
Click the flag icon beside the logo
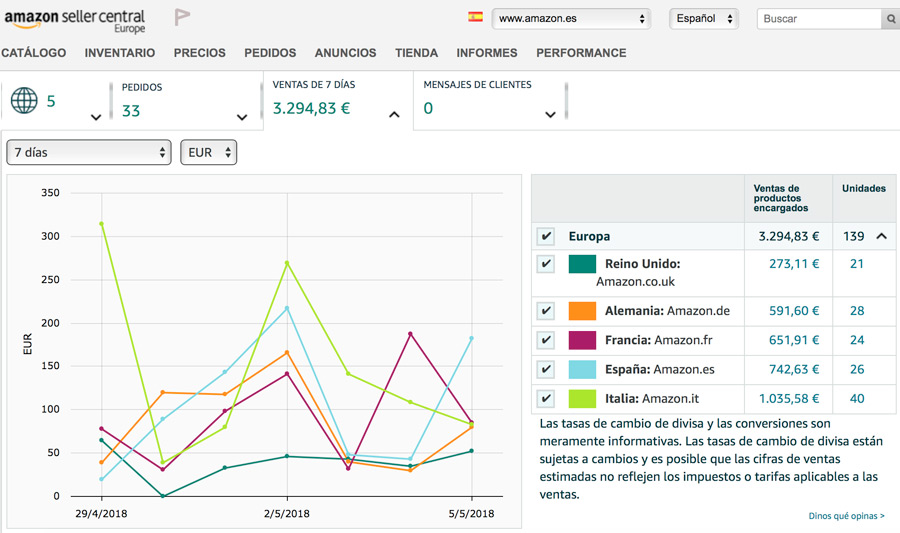click(182, 17)
